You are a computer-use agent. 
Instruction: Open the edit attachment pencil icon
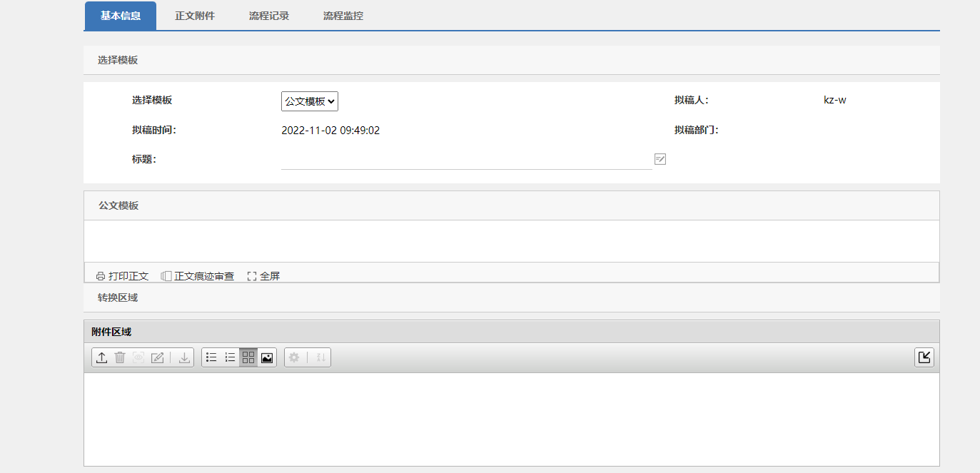click(158, 357)
